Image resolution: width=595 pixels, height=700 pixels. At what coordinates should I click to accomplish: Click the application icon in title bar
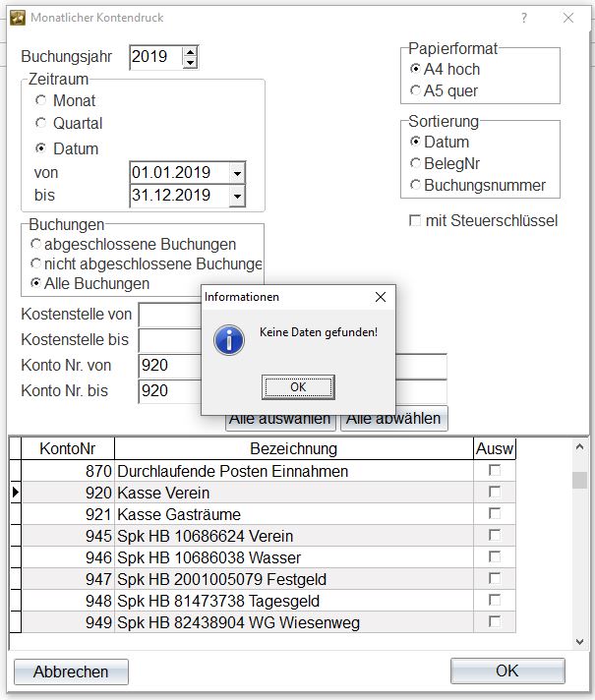coord(18,18)
